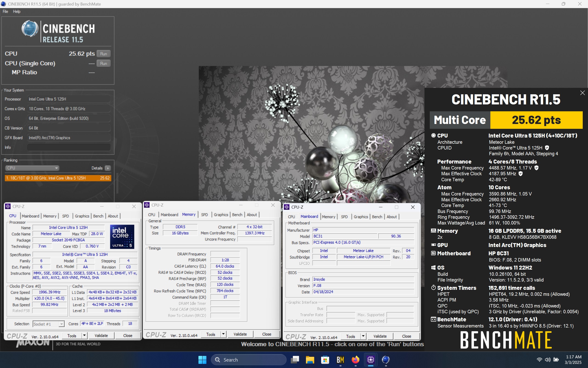Open About tab in Memory CPU-Z window

coord(252,215)
